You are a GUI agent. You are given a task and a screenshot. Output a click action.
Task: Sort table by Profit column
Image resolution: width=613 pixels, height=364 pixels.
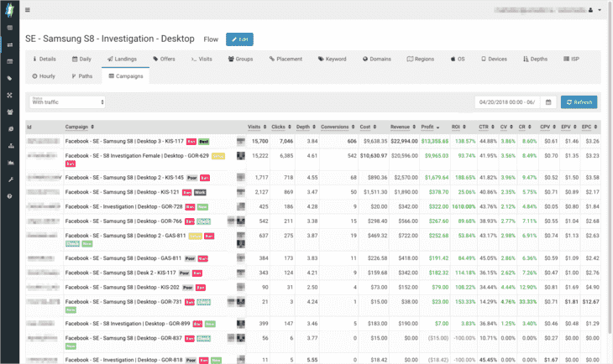(430, 127)
